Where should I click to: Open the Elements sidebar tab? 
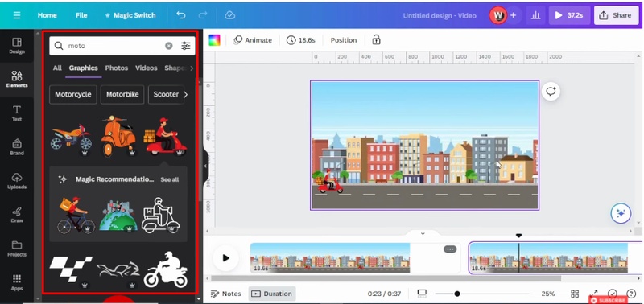coord(17,79)
